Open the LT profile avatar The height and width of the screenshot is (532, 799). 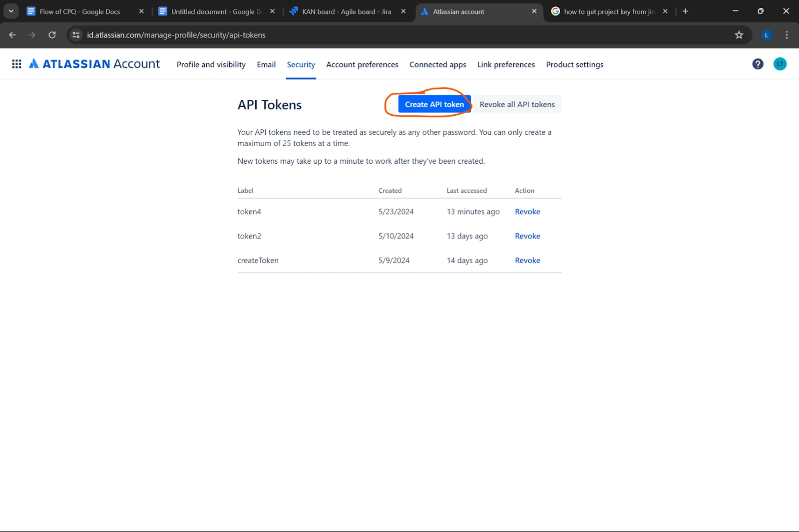click(x=780, y=64)
